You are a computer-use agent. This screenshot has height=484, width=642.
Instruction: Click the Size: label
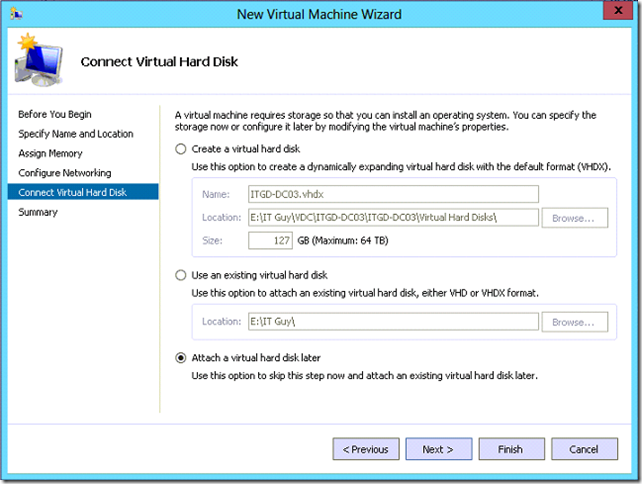(x=212, y=241)
